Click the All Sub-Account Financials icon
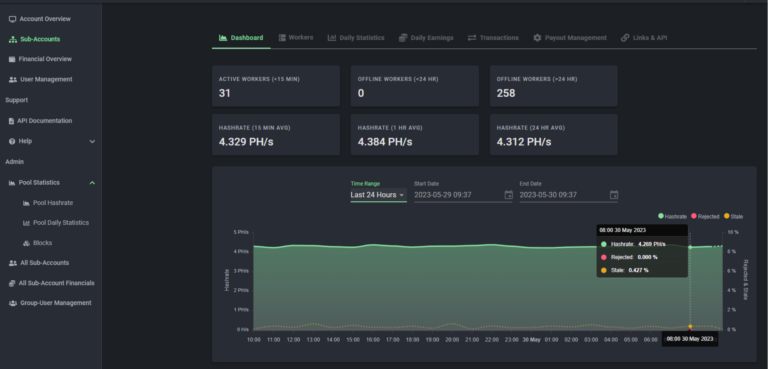This screenshot has width=768, height=369. click(12, 283)
